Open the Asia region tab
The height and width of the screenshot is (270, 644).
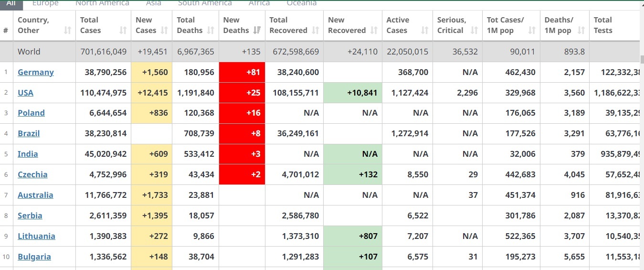click(153, 3)
